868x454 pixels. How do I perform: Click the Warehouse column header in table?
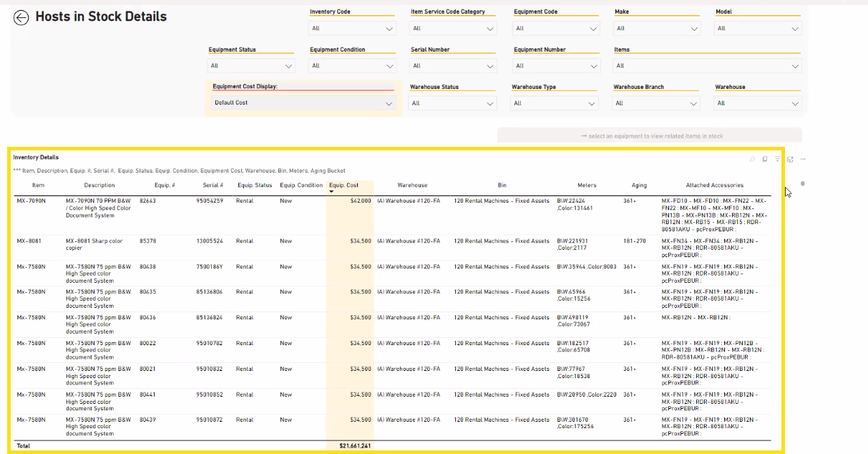(412, 185)
